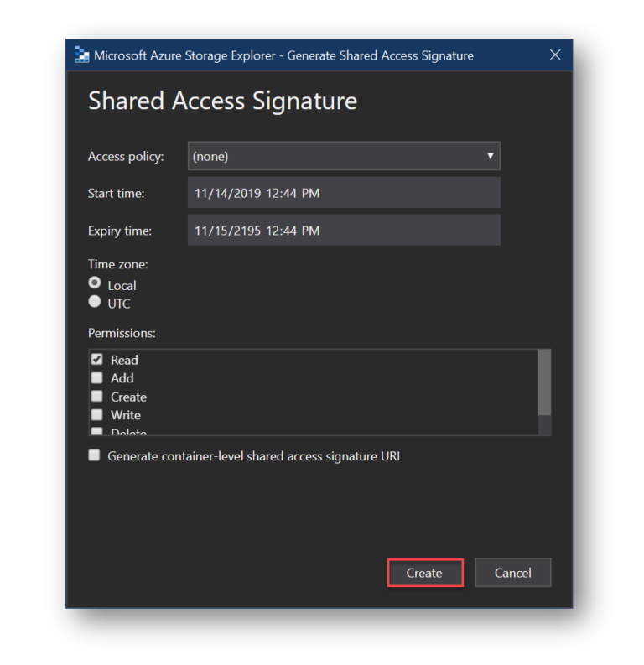Click the Permissions: label
The width and height of the screenshot is (644, 665).
pos(122,334)
